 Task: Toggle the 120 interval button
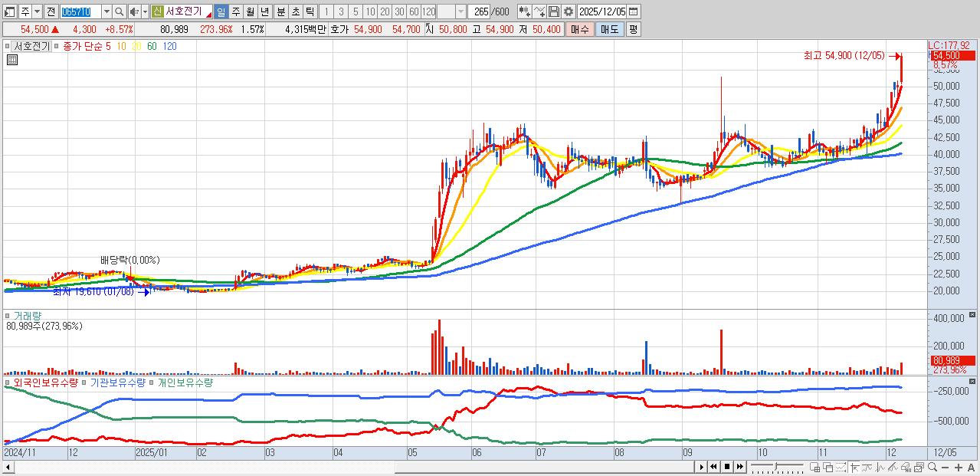click(428, 11)
